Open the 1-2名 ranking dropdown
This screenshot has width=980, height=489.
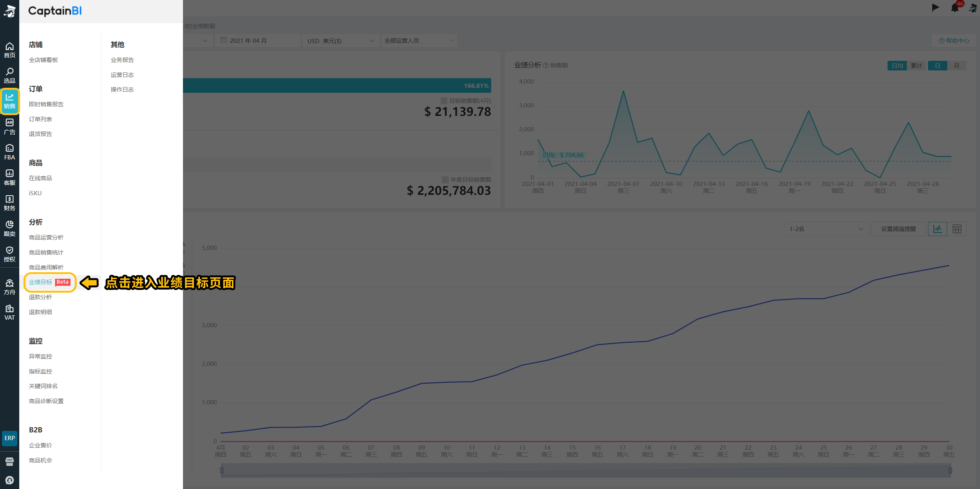coord(826,229)
